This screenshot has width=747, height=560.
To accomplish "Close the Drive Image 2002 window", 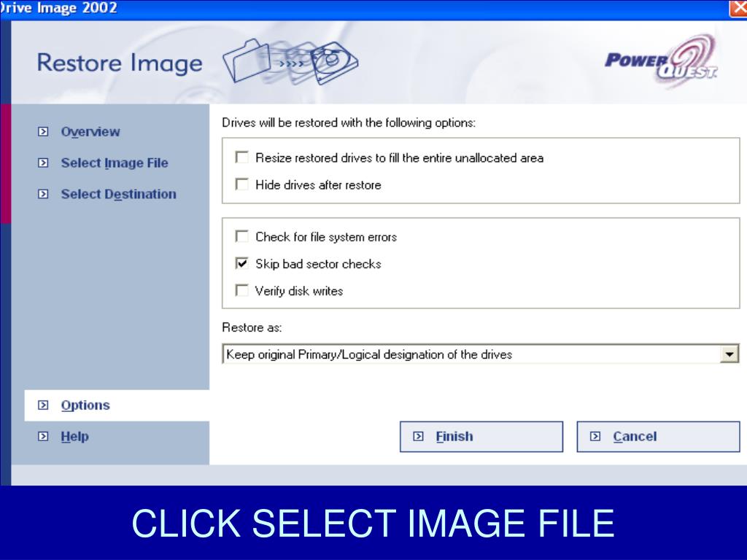I will pyautogui.click(x=738, y=8).
